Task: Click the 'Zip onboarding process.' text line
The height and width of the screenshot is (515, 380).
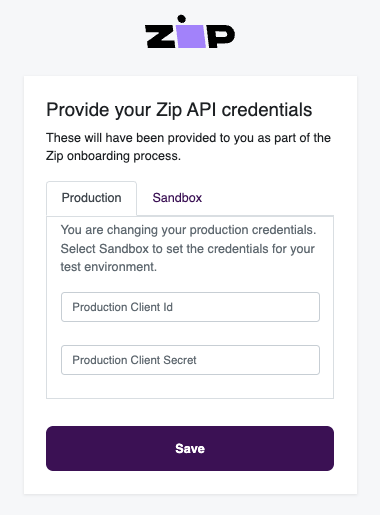Action: coord(113,156)
